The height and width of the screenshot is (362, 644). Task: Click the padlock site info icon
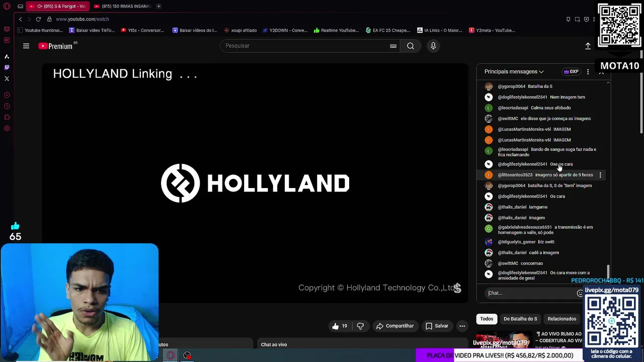49,19
